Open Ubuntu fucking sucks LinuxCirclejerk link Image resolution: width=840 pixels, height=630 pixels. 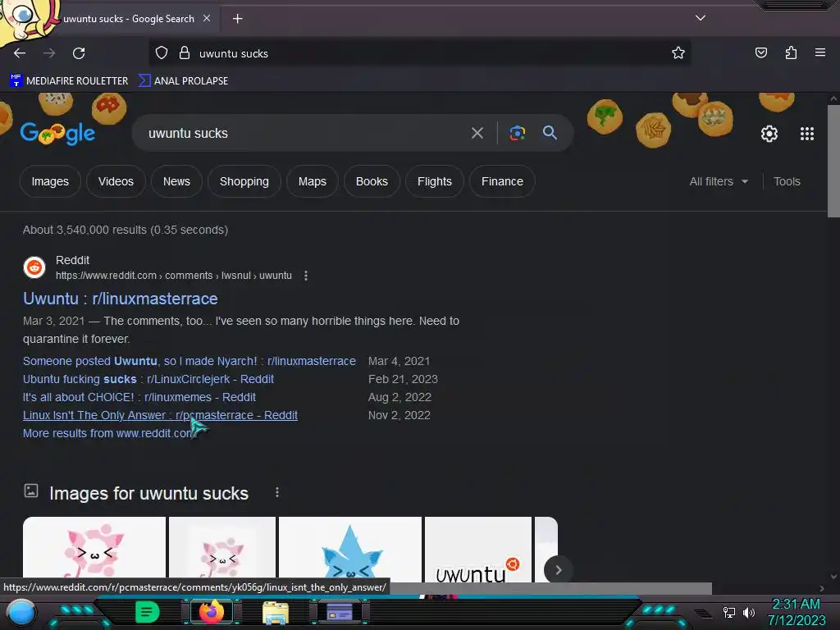148,379
